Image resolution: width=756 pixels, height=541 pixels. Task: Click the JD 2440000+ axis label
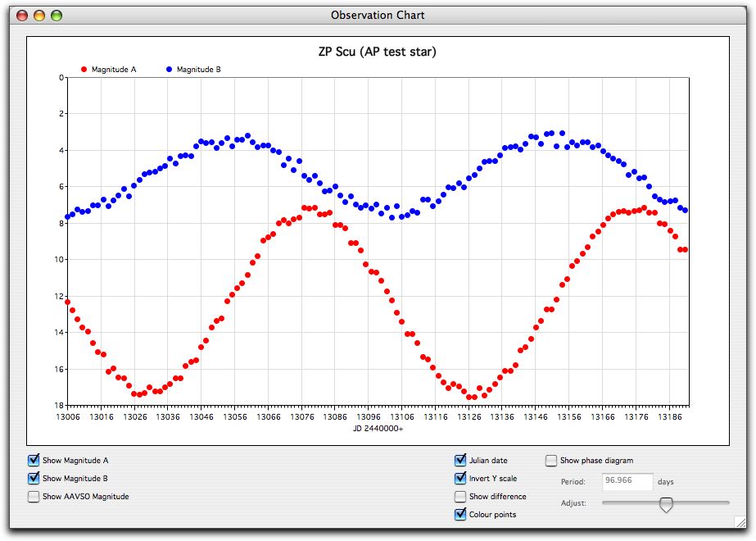[x=378, y=428]
